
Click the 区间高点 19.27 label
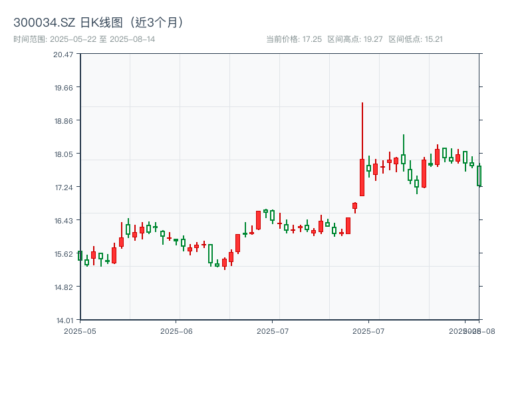tap(355, 39)
